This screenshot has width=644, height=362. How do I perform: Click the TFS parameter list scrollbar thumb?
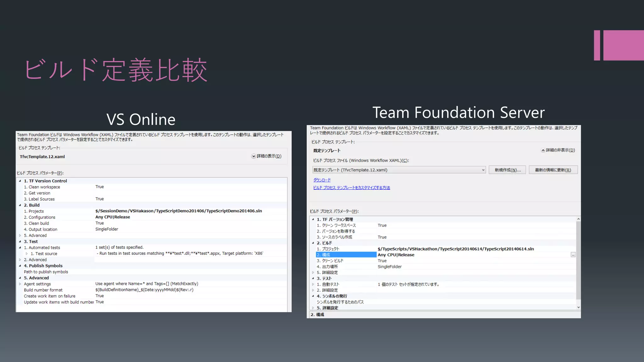[x=578, y=260]
